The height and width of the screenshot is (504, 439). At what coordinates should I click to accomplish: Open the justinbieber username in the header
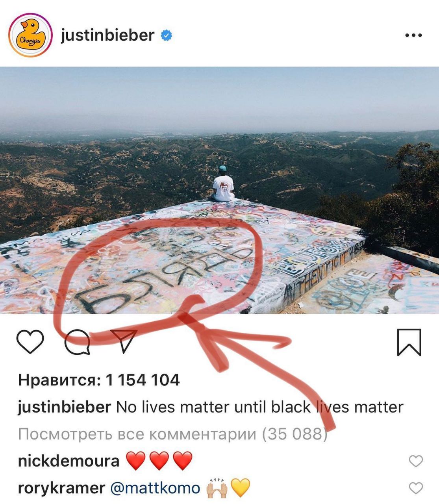pyautogui.click(x=107, y=35)
